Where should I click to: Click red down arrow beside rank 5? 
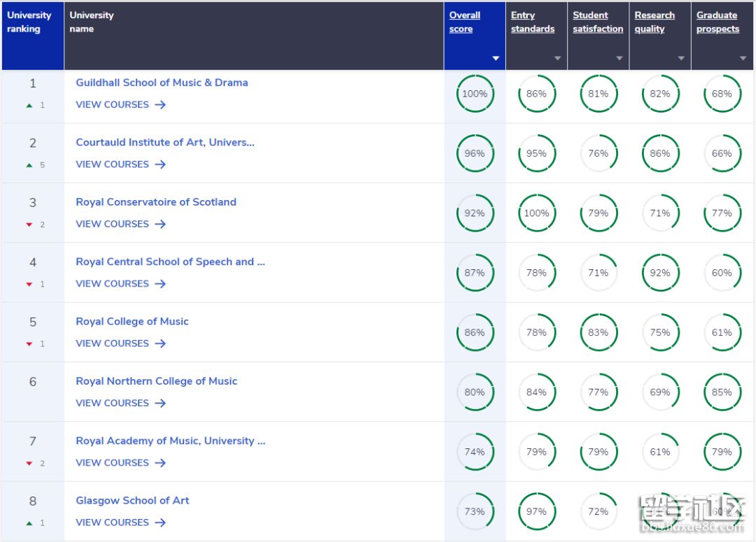point(29,344)
